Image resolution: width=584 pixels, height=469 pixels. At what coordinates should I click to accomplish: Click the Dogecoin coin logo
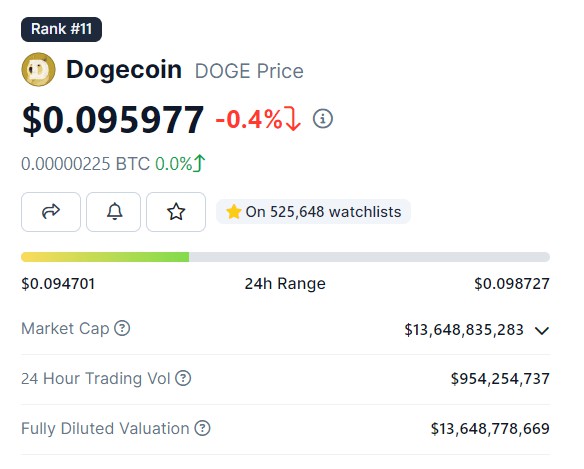click(x=38, y=70)
